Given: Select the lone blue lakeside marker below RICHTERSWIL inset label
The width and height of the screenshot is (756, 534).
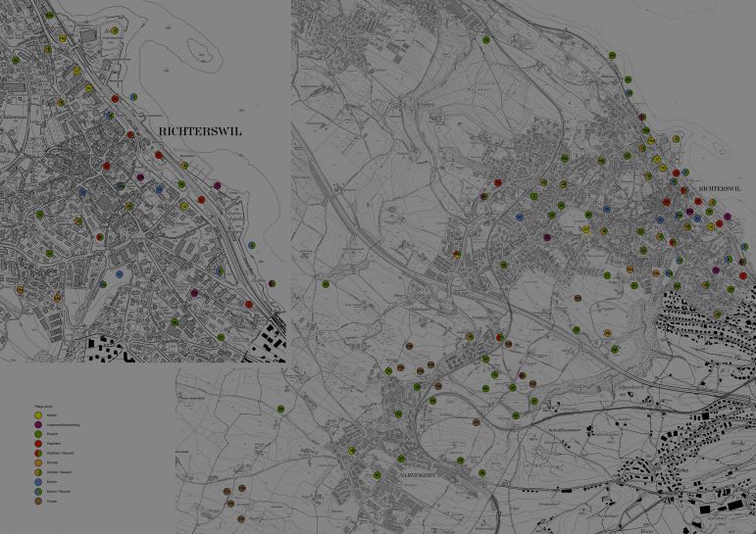Looking at the screenshot, I should pyautogui.click(x=252, y=245).
